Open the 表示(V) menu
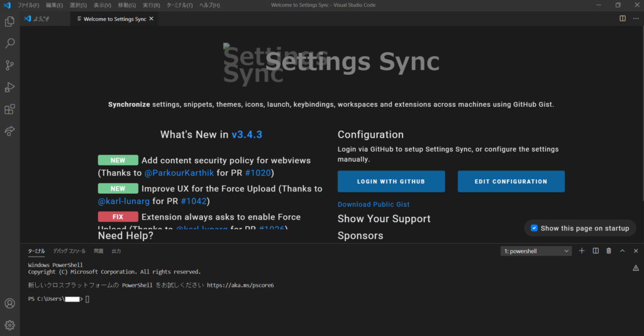 point(103,5)
